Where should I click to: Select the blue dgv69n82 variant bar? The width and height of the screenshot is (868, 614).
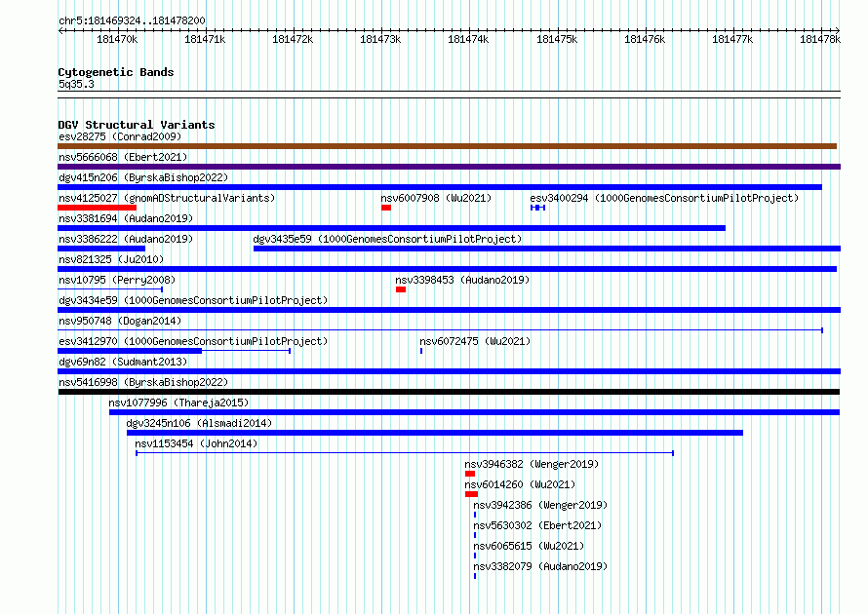(449, 371)
